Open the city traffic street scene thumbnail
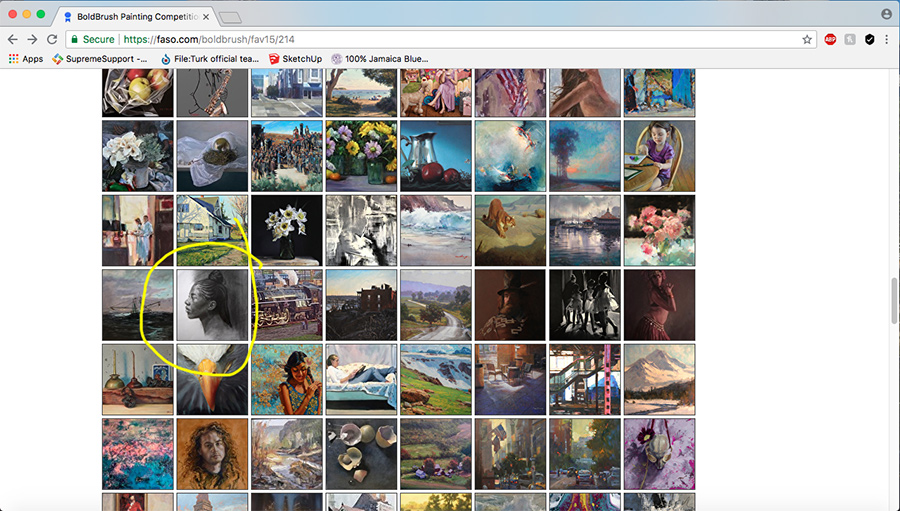 pos(585,454)
